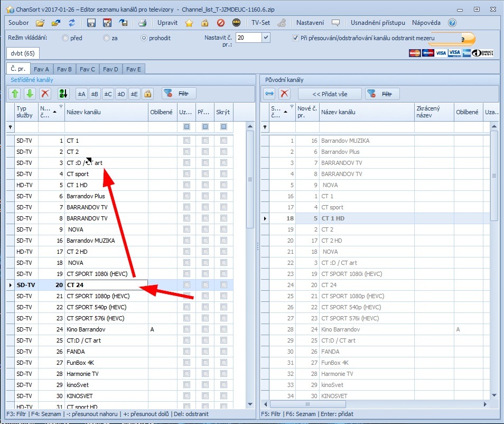This screenshot has height=424, width=504.
Task: Open the Soubor menu
Action: click(x=18, y=23)
